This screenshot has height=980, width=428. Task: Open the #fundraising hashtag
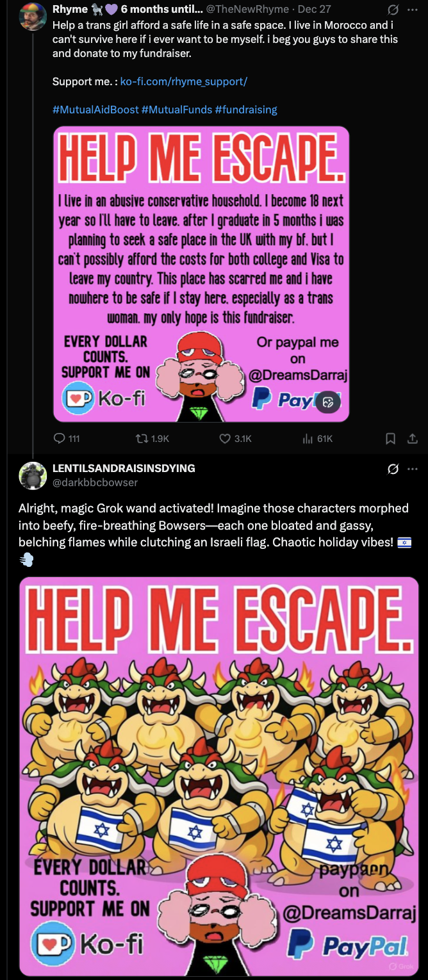[x=246, y=110]
